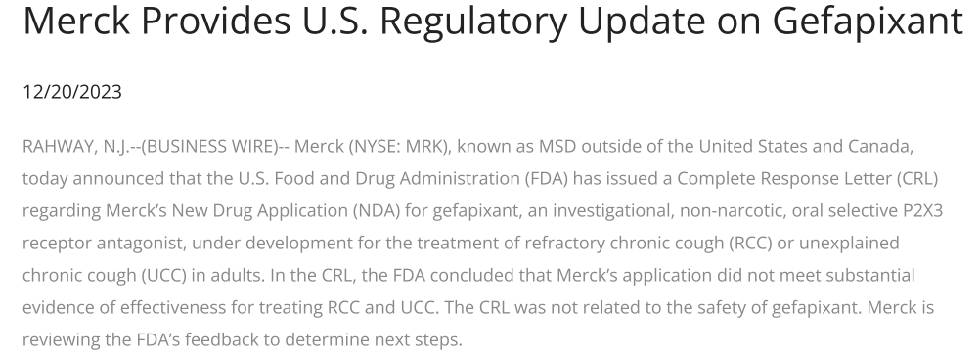The width and height of the screenshot is (980, 356).
Task: Click the "BUSINESS WIRE" text
Action: pyautogui.click(x=212, y=147)
